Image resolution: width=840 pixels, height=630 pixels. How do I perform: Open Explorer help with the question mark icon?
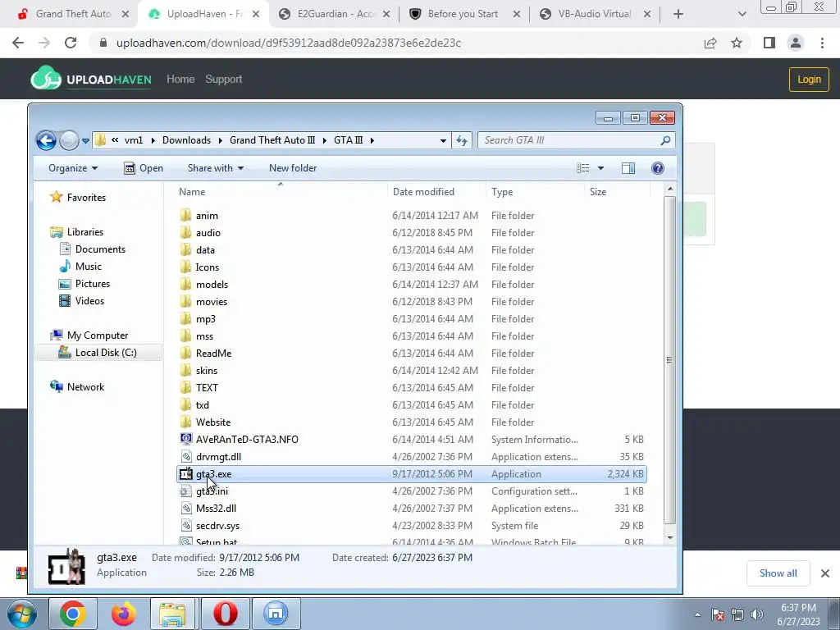[657, 168]
